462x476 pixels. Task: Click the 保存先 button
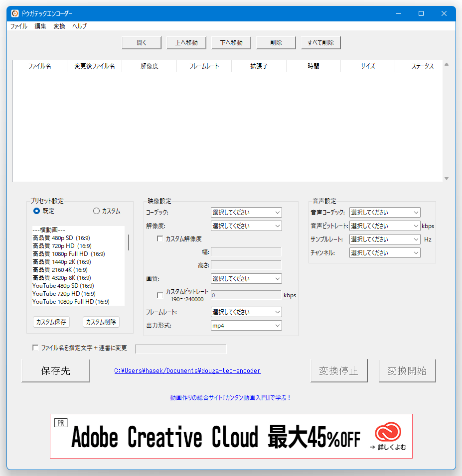(x=56, y=370)
